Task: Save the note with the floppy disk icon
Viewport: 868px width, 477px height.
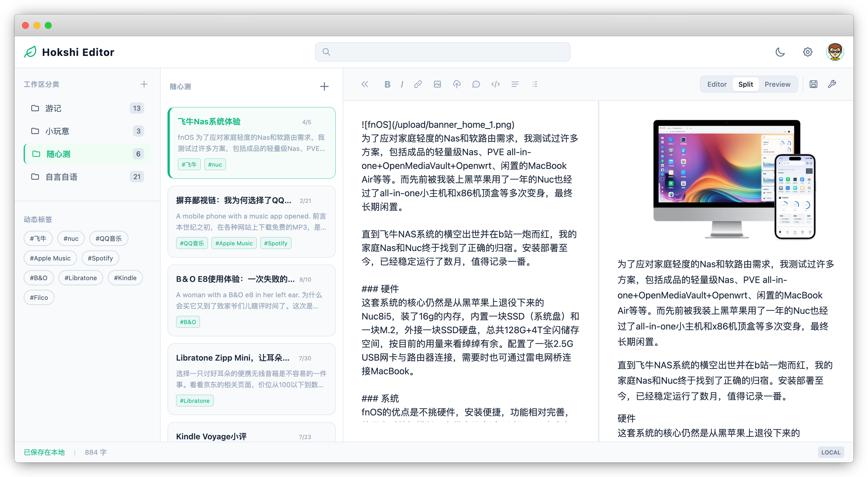Action: point(814,84)
